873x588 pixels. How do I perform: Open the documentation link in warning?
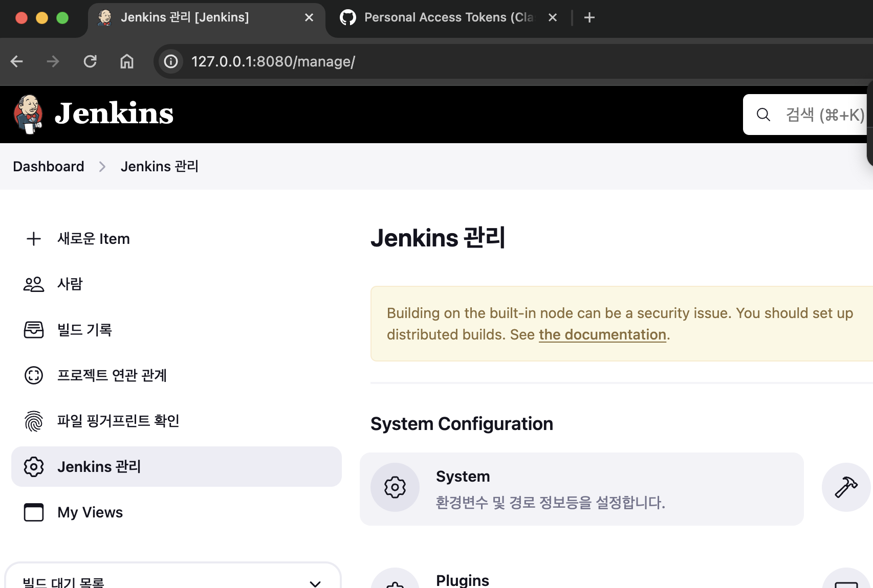(x=602, y=335)
